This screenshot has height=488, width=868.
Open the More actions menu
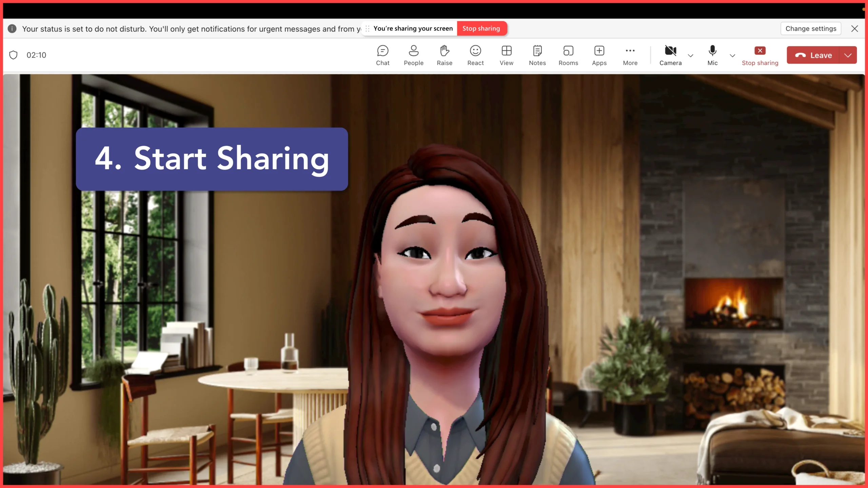coord(630,55)
